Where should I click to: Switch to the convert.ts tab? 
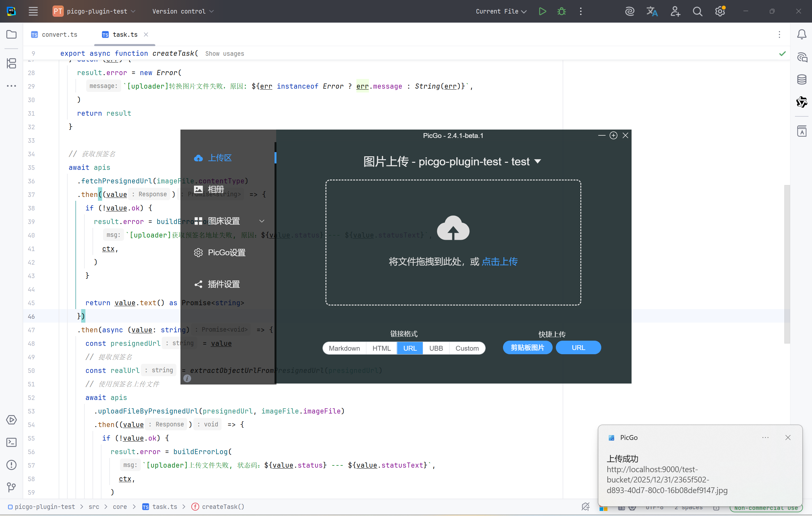pyautogui.click(x=55, y=34)
